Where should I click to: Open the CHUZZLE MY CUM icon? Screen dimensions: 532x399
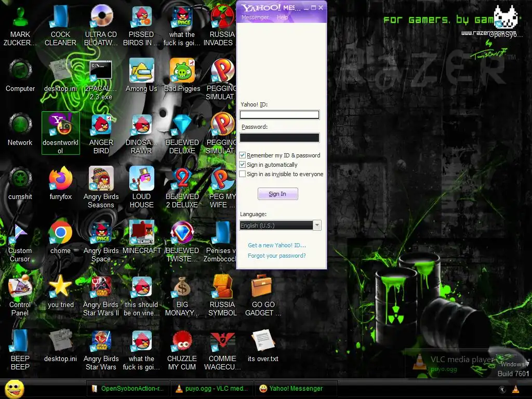[182, 341]
